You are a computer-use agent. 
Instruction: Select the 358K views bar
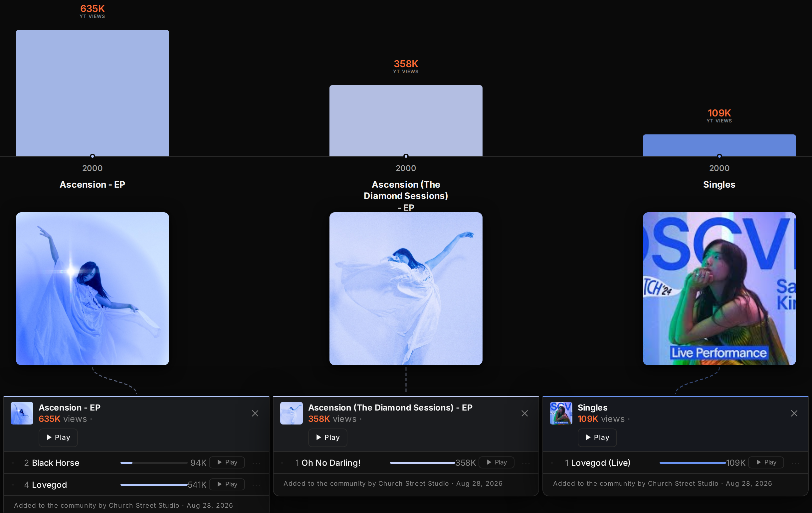406,121
